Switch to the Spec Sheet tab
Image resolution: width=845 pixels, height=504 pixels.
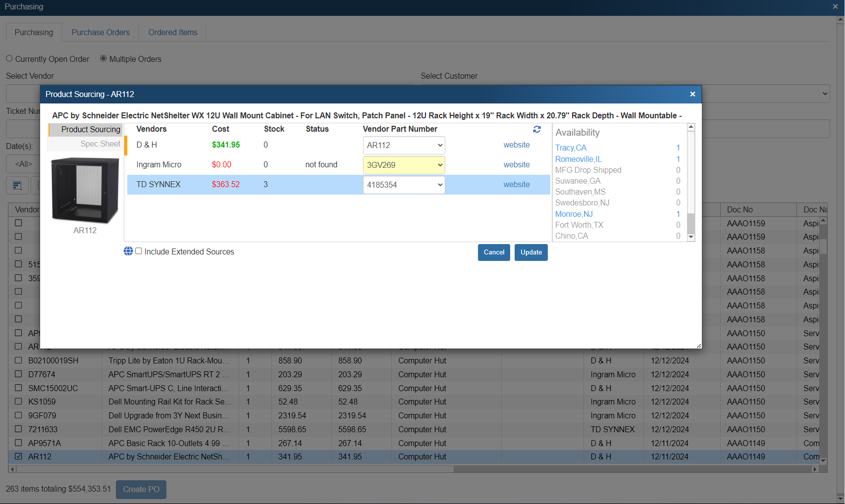100,144
